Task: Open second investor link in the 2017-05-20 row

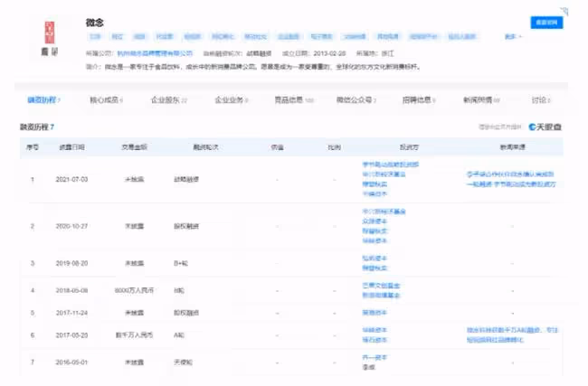Action: [x=375, y=340]
